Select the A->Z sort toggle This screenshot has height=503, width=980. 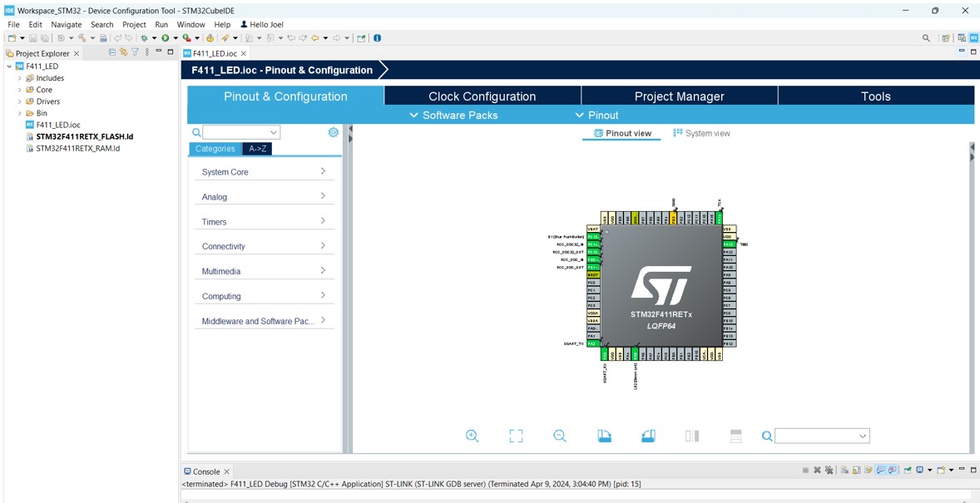(257, 149)
